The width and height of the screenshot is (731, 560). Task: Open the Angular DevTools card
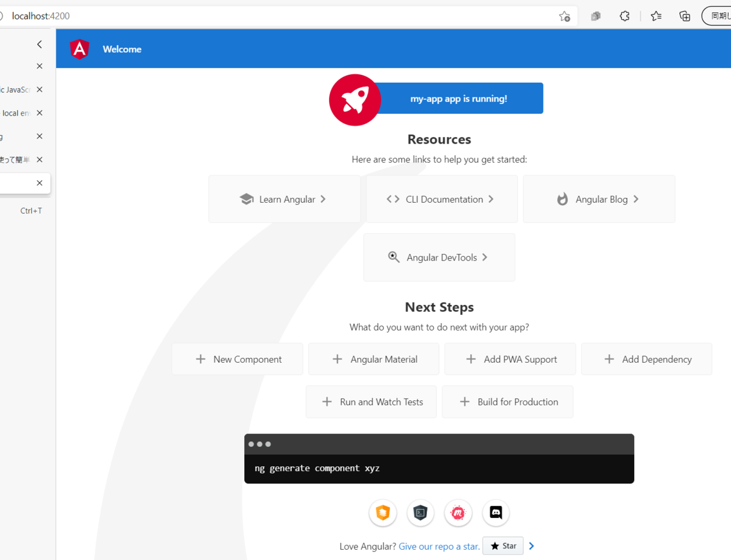(439, 257)
